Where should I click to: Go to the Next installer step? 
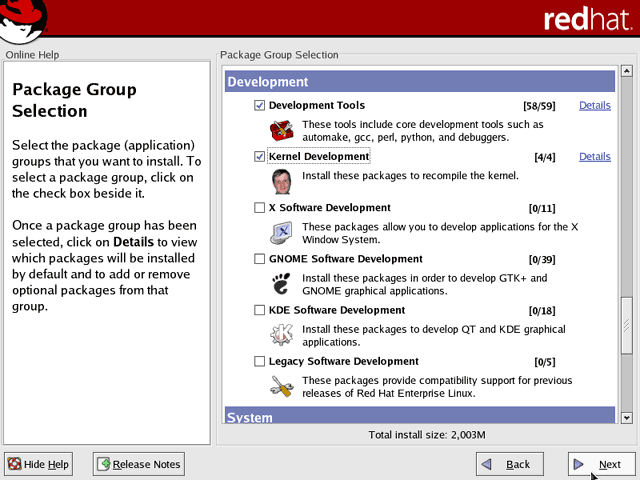tap(601, 464)
